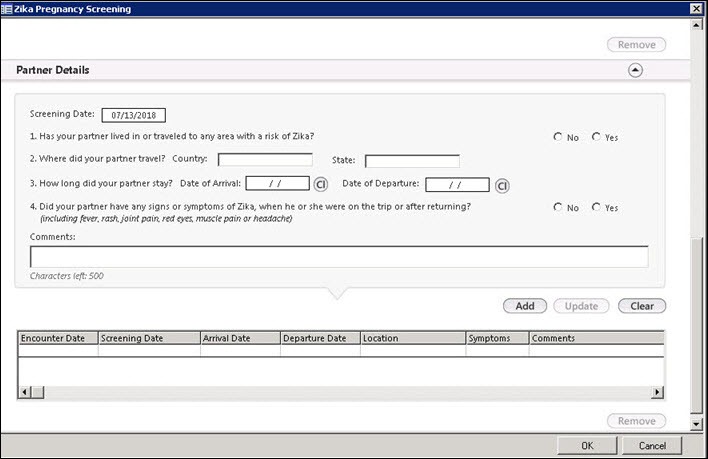This screenshot has width=708, height=459.
Task: Click the Location column header
Action: tap(413, 338)
